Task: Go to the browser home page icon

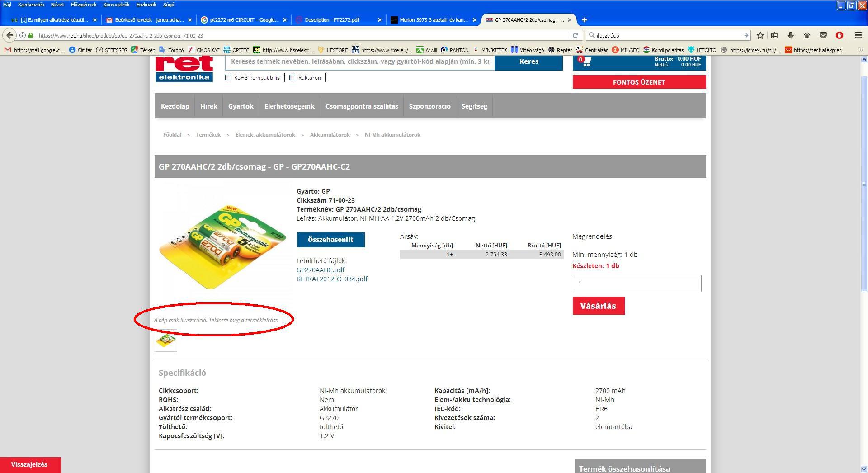Action: point(807,35)
